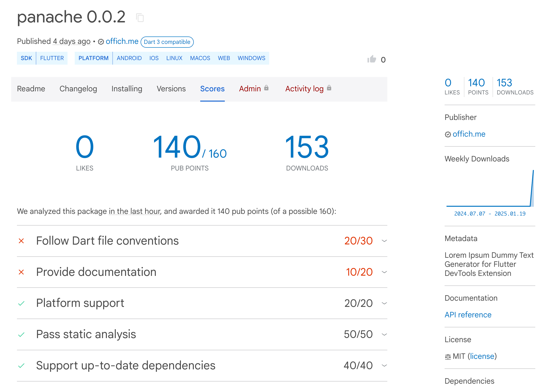Click the thumbs-up like icon
The height and width of the screenshot is (392, 557).
point(371,59)
